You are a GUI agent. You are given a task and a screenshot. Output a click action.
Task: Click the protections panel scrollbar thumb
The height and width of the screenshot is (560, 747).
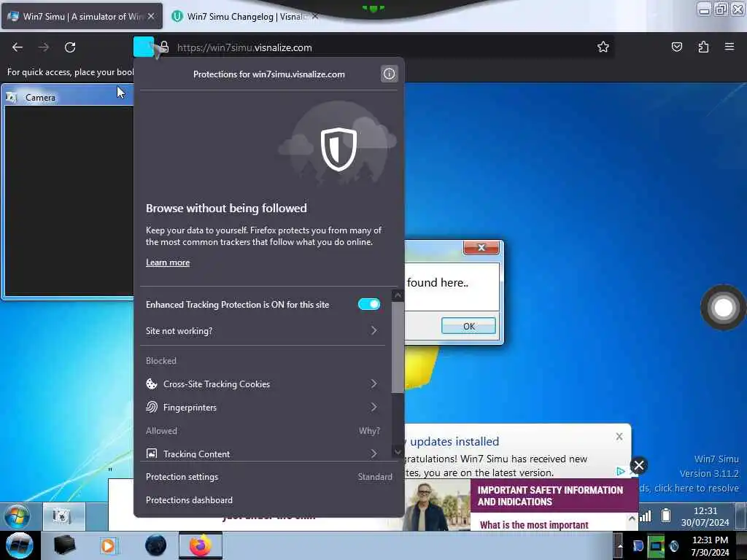click(398, 348)
